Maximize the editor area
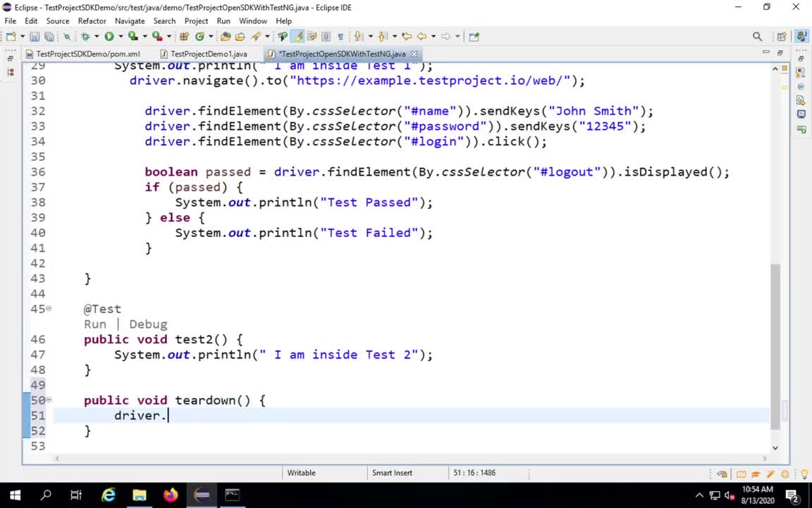 click(x=780, y=52)
